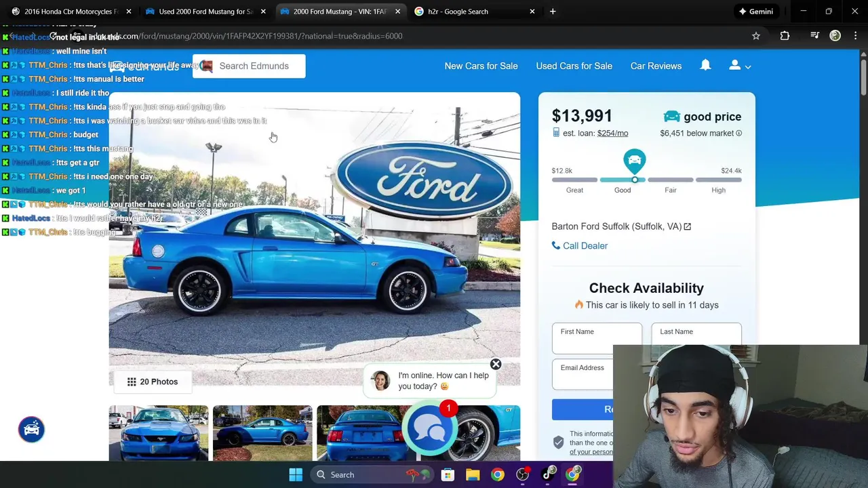Image resolution: width=868 pixels, height=488 pixels.
Task: Click the shield privacy icon
Action: click(558, 443)
